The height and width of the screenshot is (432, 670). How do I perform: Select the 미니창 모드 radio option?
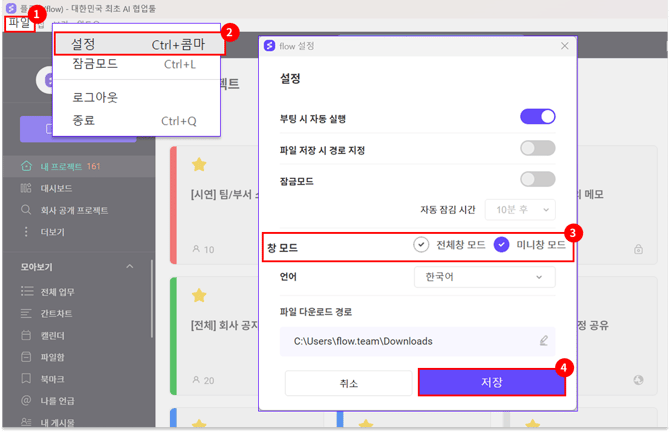[502, 245]
